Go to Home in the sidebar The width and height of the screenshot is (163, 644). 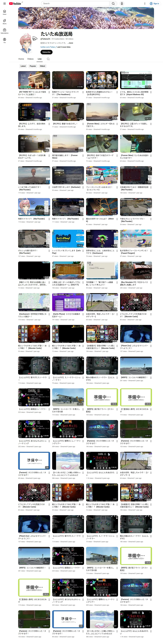tap(4, 12)
